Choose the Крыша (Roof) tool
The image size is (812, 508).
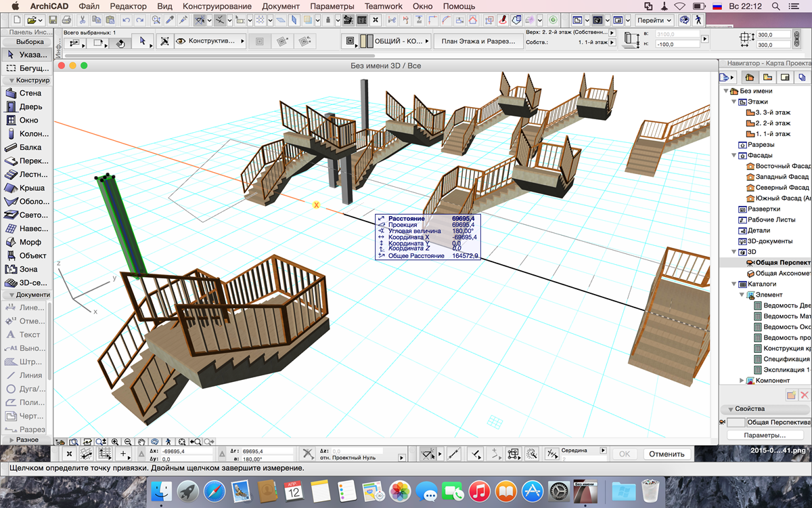coord(26,188)
